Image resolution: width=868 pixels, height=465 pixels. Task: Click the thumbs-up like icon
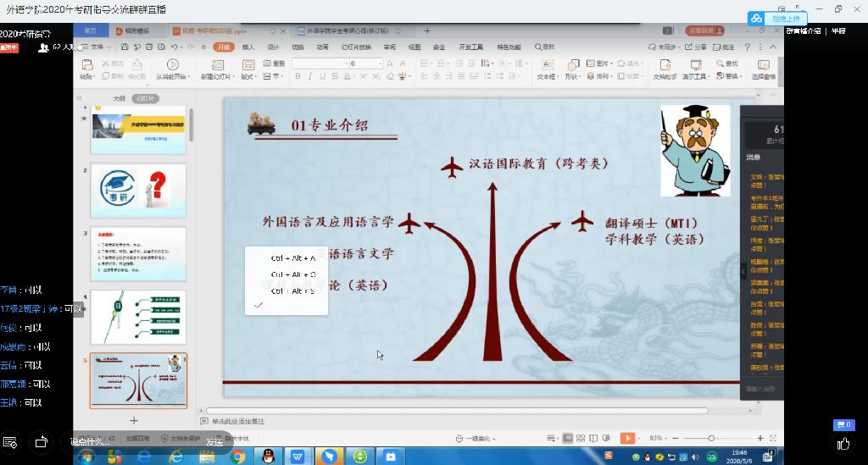point(843,443)
